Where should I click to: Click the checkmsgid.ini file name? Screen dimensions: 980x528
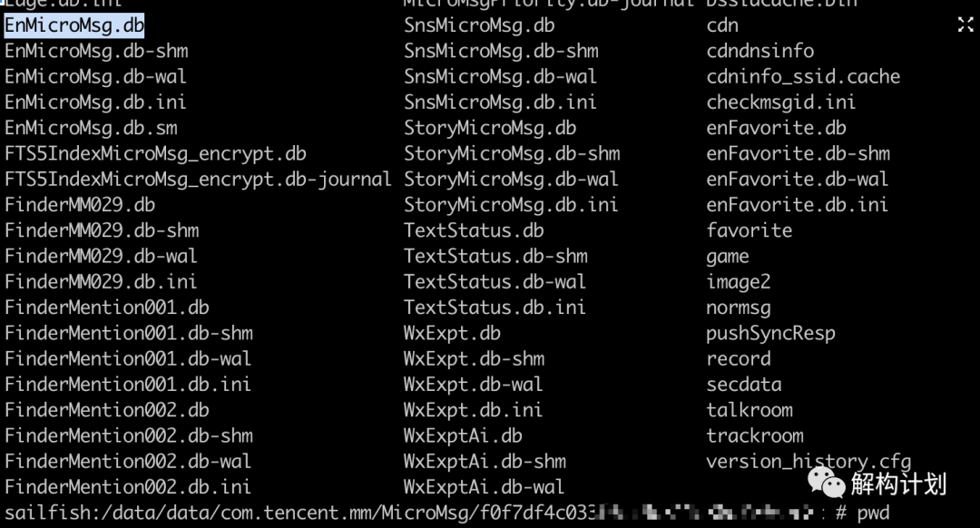point(781,103)
